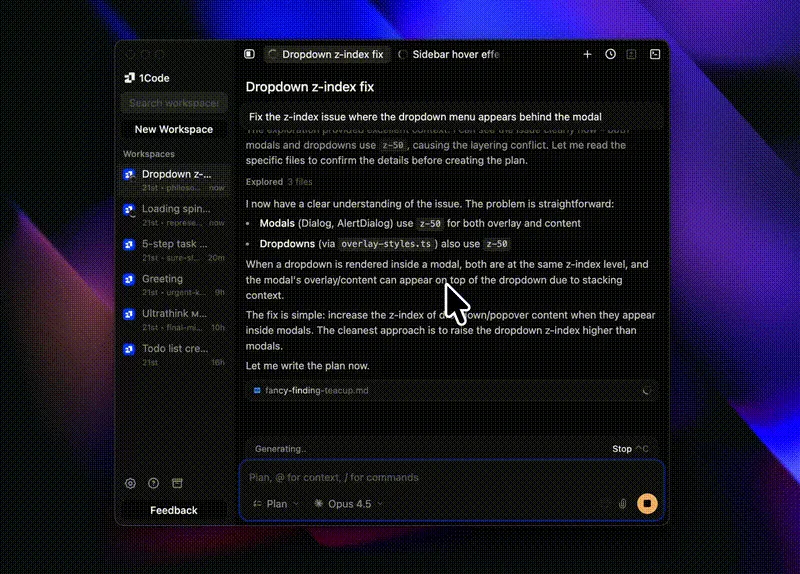Image resolution: width=800 pixels, height=574 pixels.
Task: Toggle the sidebar panel icon
Action: point(249,54)
